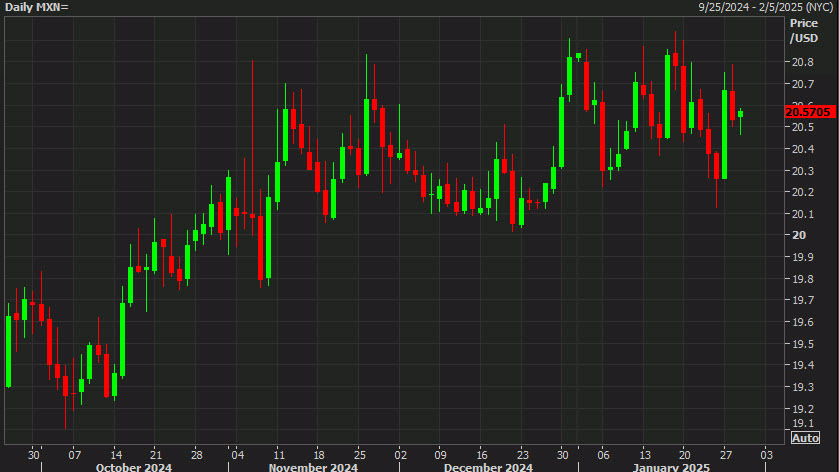
Task: Click the 20.2 price axis value
Action: pos(803,192)
